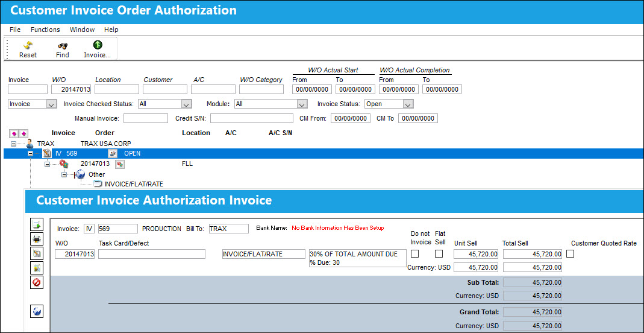The width and height of the screenshot is (644, 333).
Task: Click the globe icon beside Other
Action: (80, 174)
